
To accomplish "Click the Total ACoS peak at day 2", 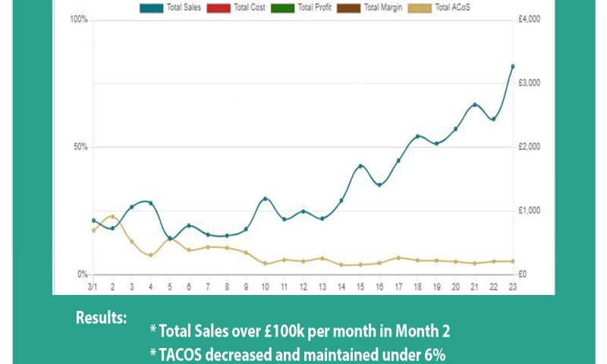I will click(x=112, y=216).
